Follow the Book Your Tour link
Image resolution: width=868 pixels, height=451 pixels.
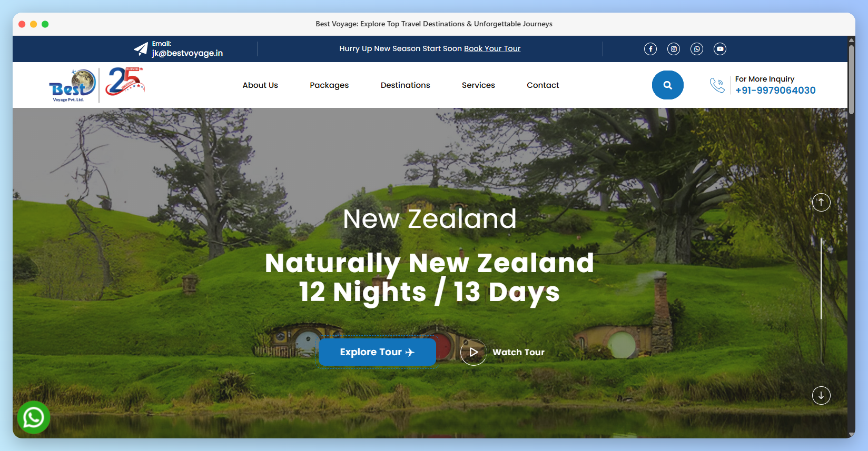tap(492, 48)
